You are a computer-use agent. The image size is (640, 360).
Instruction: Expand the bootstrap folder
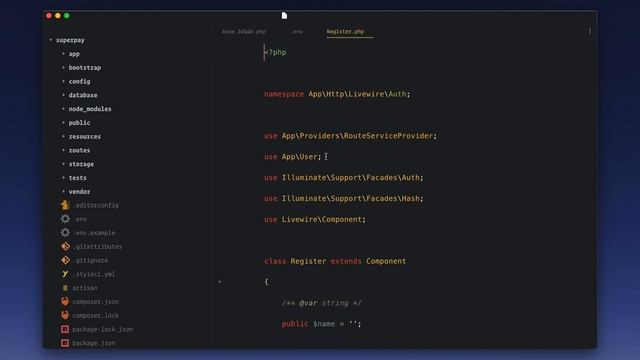(x=63, y=67)
